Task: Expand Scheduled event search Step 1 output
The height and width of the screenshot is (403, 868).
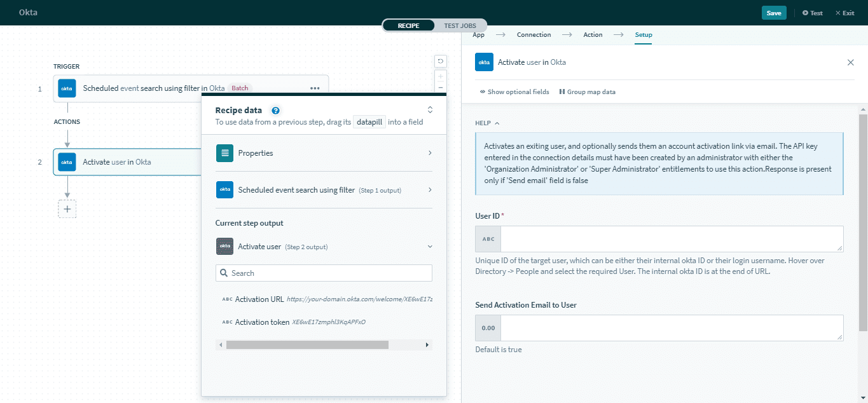Action: pos(430,190)
